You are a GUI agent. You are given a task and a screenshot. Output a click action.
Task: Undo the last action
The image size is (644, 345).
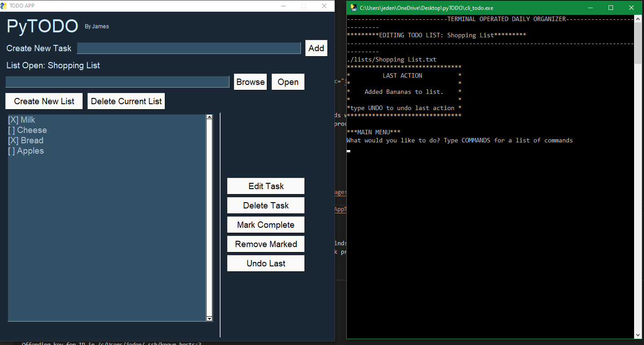click(266, 263)
